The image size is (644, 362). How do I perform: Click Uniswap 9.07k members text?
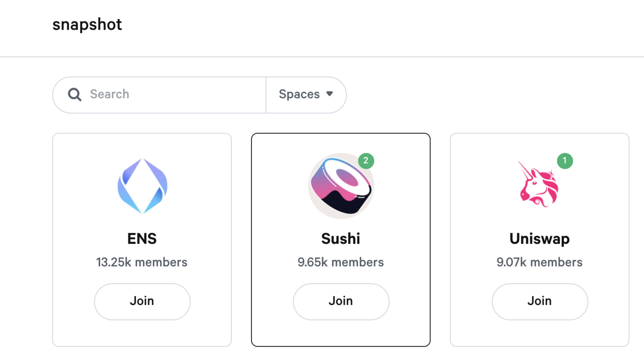coord(539,262)
